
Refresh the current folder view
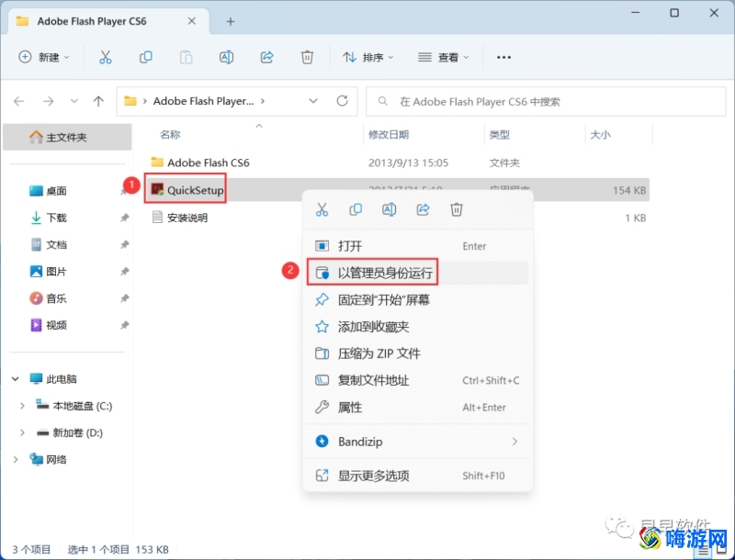[342, 101]
